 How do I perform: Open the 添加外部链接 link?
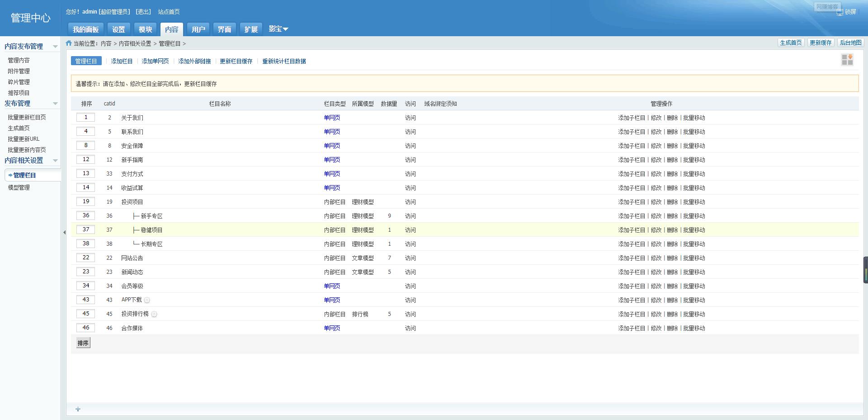194,61
